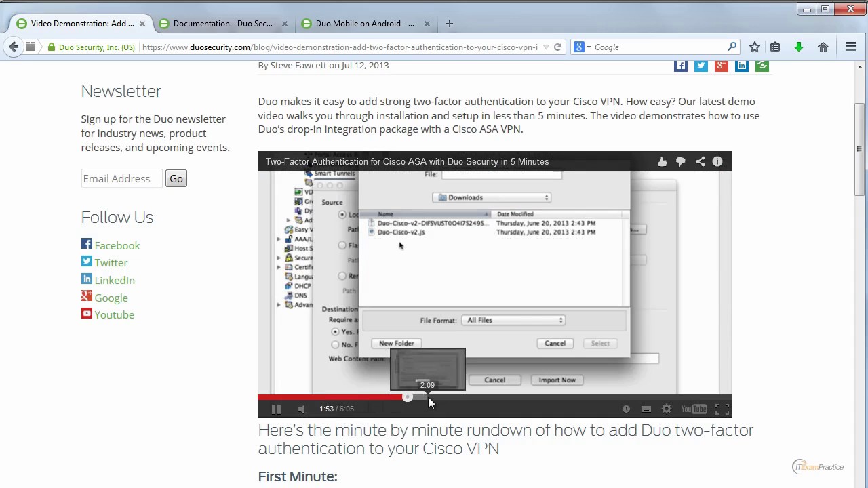Open URL history dropdown arrow
The image size is (868, 488).
coord(546,47)
